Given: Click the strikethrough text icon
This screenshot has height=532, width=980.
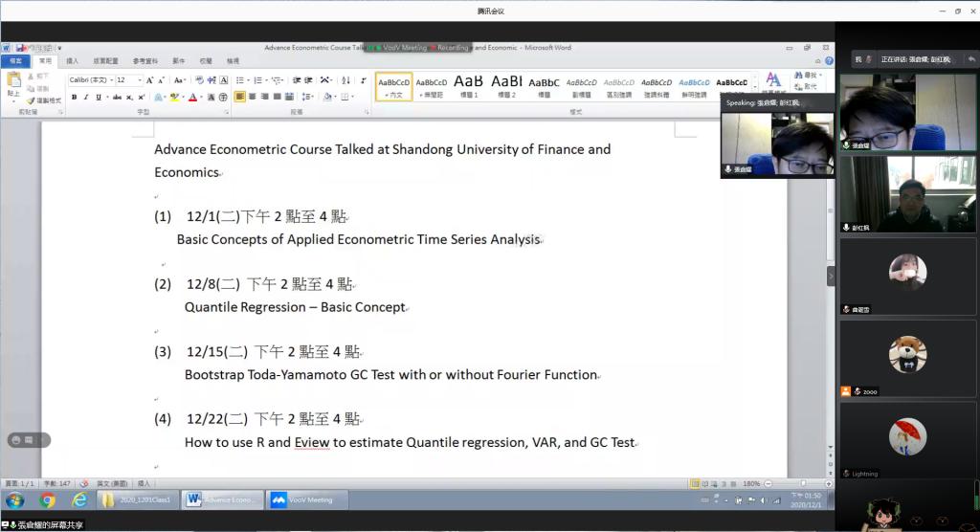Looking at the screenshot, I should coord(117,97).
